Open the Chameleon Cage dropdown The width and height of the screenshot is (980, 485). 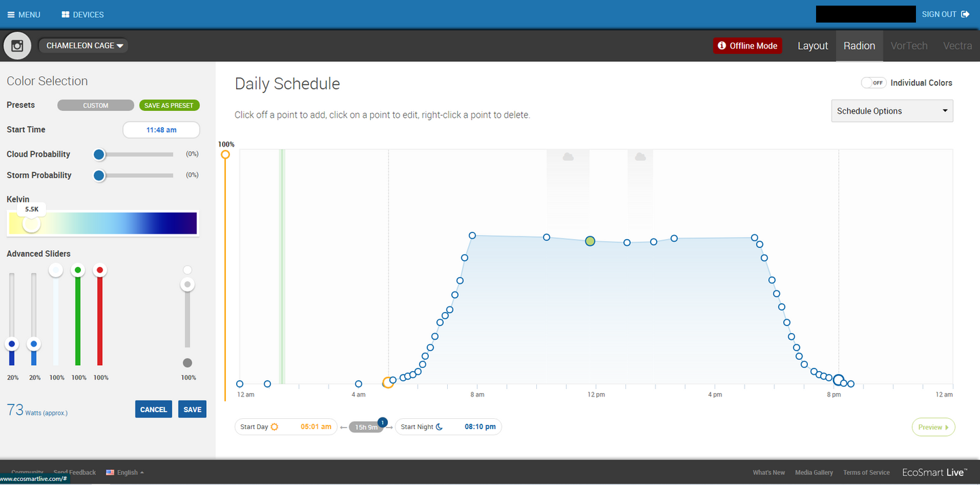click(x=84, y=46)
